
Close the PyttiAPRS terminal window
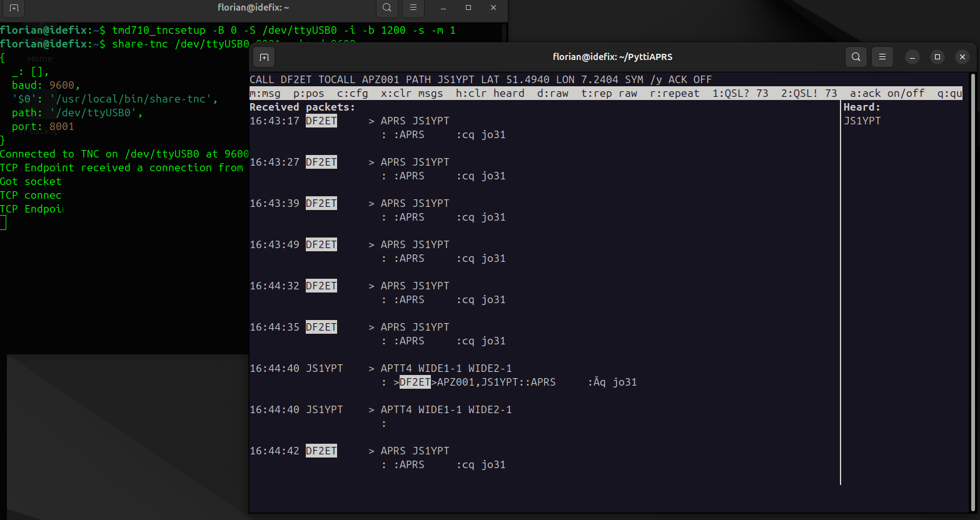click(x=962, y=57)
